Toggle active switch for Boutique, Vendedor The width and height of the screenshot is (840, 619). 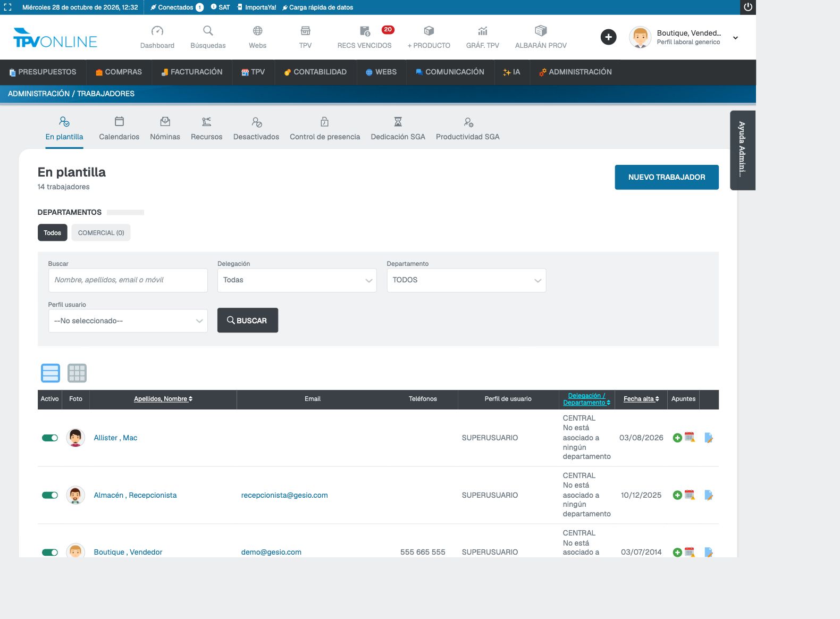(x=50, y=552)
